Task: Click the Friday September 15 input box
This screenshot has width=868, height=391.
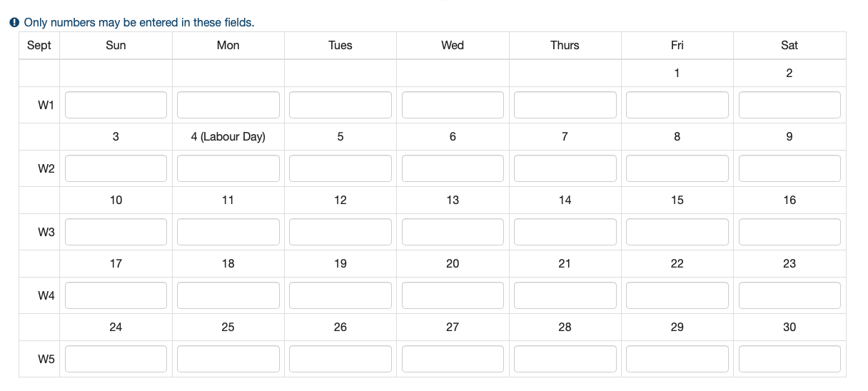Action: point(677,232)
